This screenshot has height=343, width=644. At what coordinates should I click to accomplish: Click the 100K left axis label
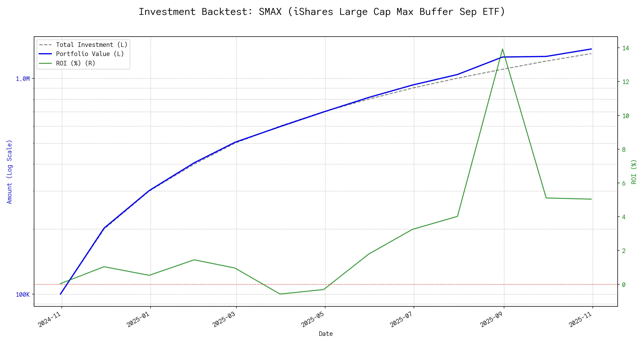pos(23,295)
